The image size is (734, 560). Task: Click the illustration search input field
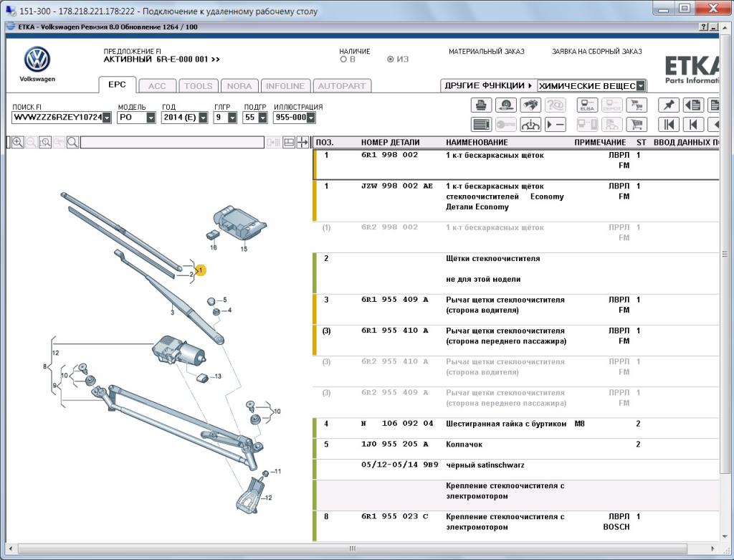tap(172, 143)
